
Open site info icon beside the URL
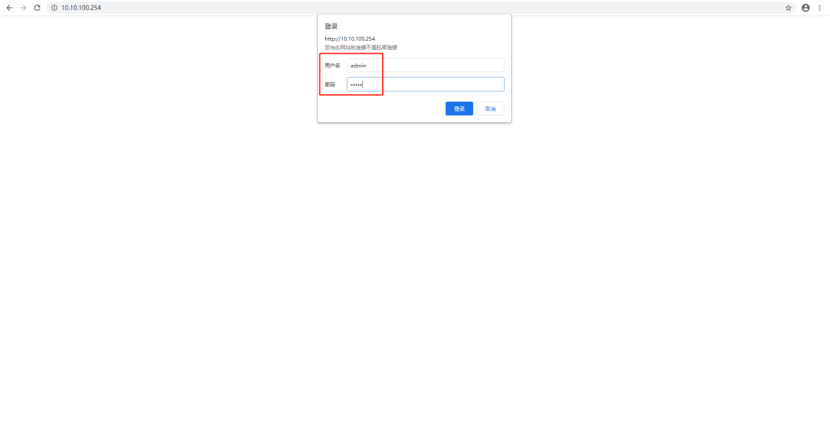tap(53, 7)
